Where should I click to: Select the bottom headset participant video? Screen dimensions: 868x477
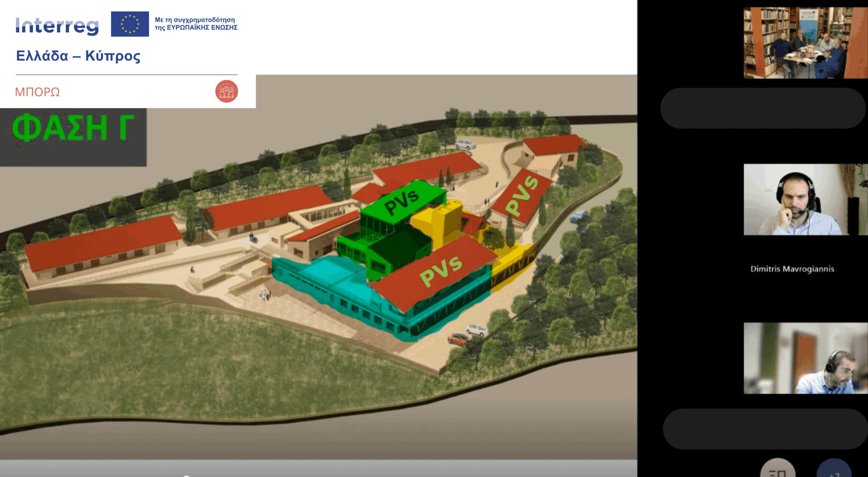805,358
